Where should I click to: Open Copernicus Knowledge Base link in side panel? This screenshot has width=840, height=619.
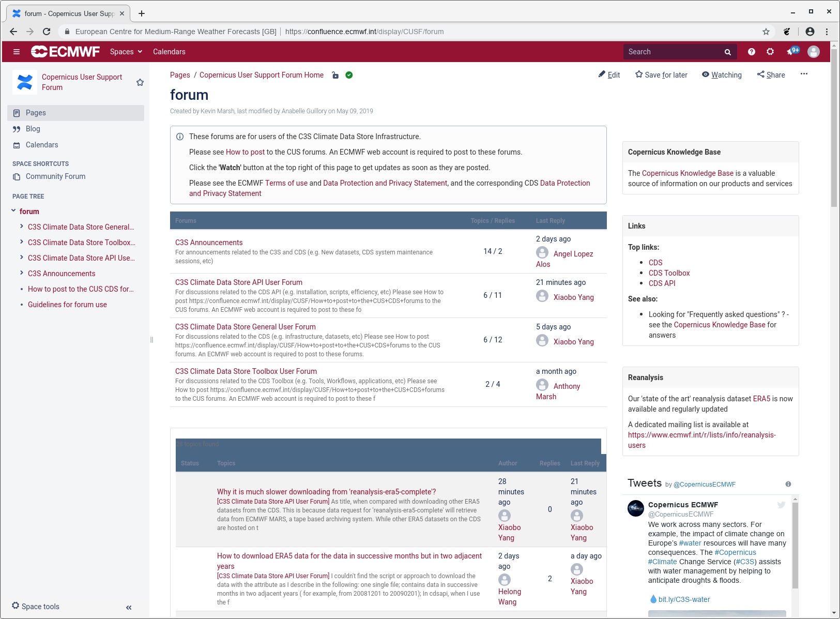(688, 173)
